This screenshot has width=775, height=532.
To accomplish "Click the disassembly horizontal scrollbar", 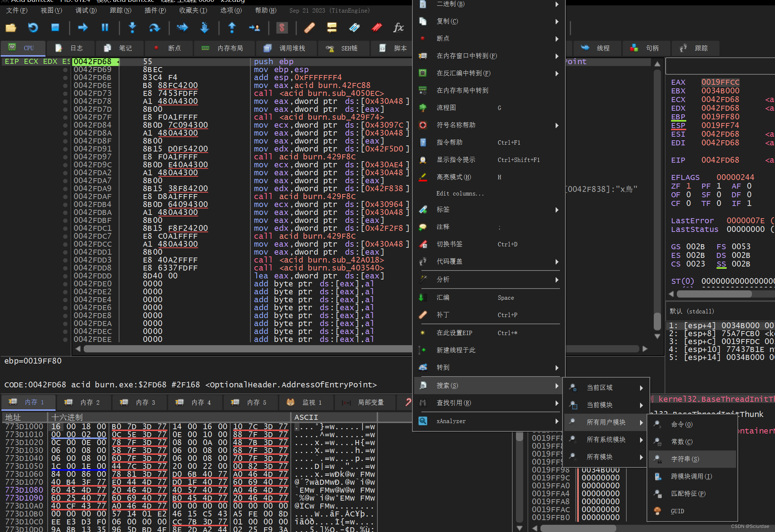I will click(248, 349).
